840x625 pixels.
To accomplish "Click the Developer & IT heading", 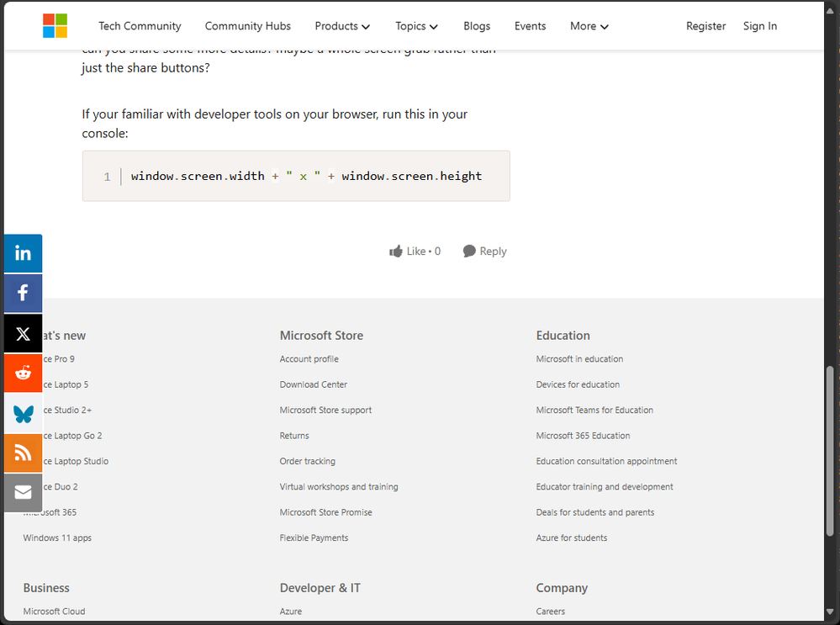I will tap(320, 587).
